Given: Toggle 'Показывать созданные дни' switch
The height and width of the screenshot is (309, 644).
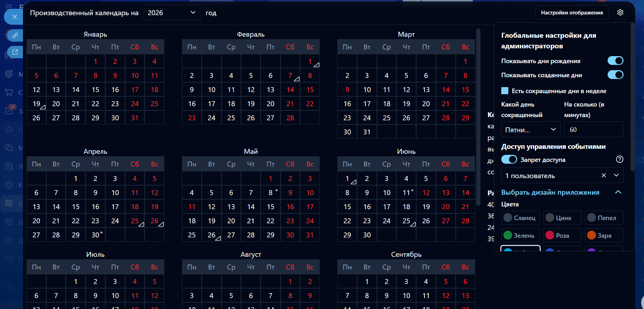Looking at the screenshot, I should point(615,75).
